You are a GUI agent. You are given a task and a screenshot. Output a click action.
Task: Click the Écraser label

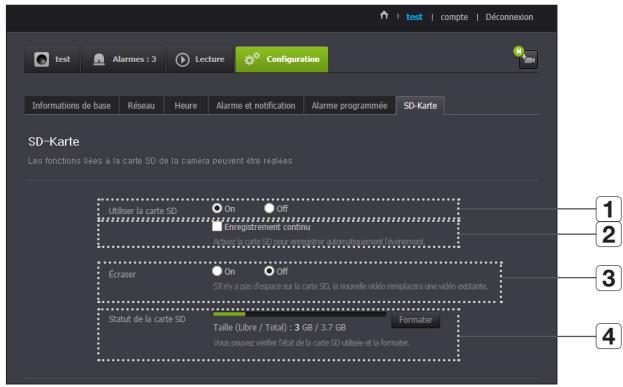click(122, 275)
